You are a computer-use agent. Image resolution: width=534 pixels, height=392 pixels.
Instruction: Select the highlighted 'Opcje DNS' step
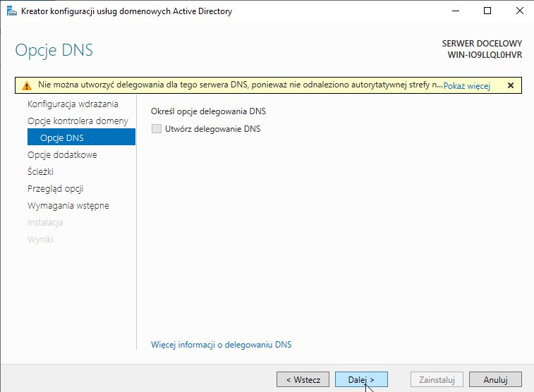(62, 137)
